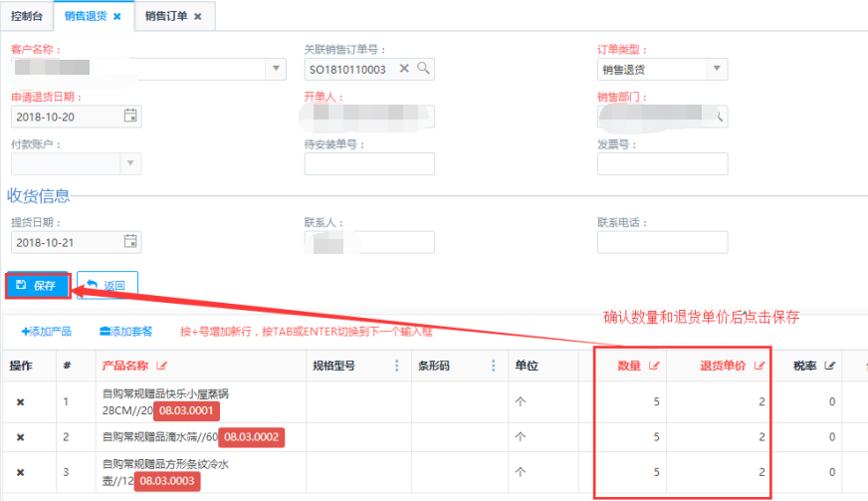The image size is (868, 501).
Task: Expand the 订单类型 dropdown
Action: [717, 69]
